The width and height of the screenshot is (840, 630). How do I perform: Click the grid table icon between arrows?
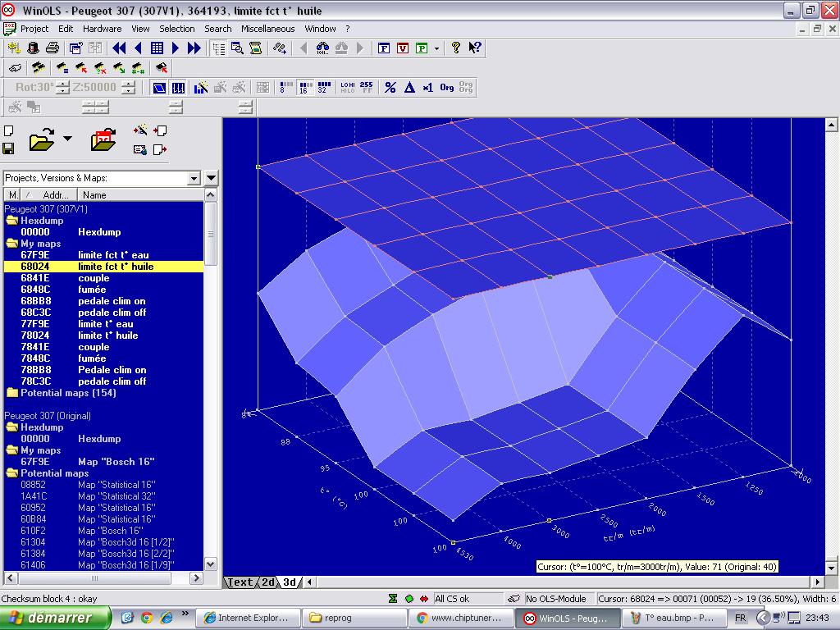pyautogui.click(x=157, y=48)
